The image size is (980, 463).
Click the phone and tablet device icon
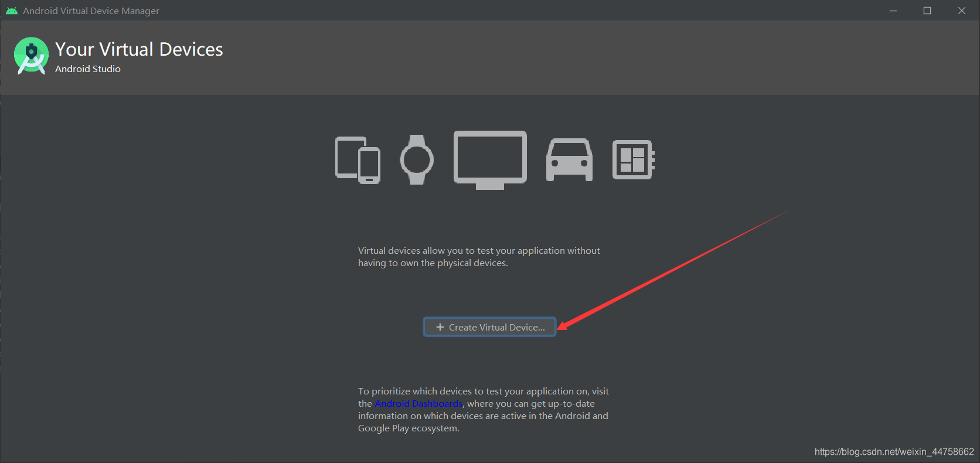pyautogui.click(x=358, y=160)
